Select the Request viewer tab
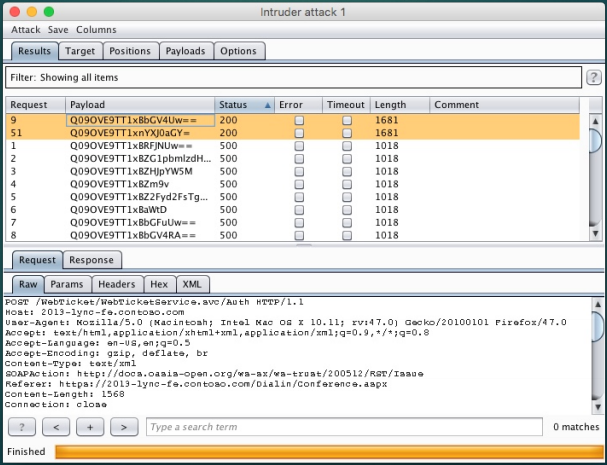 [37, 260]
